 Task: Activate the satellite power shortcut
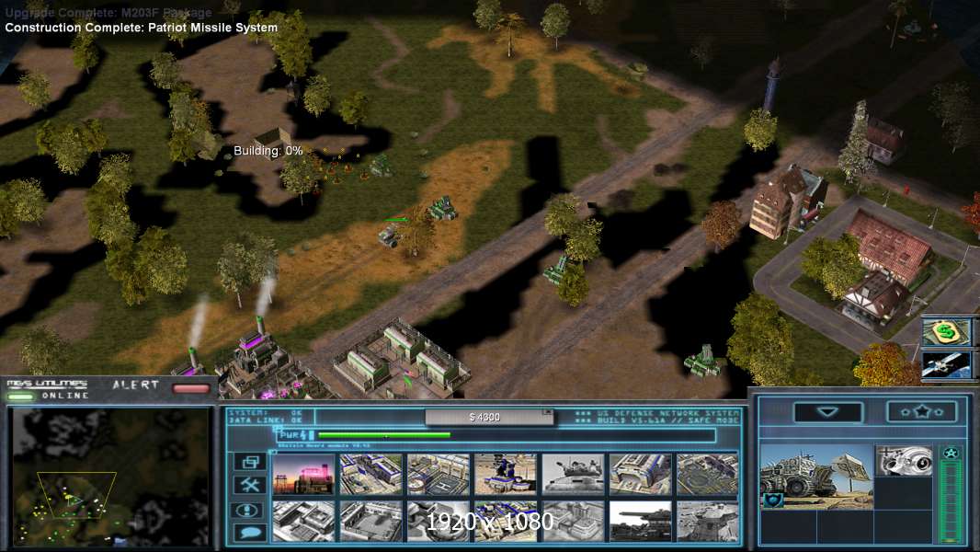coord(946,365)
